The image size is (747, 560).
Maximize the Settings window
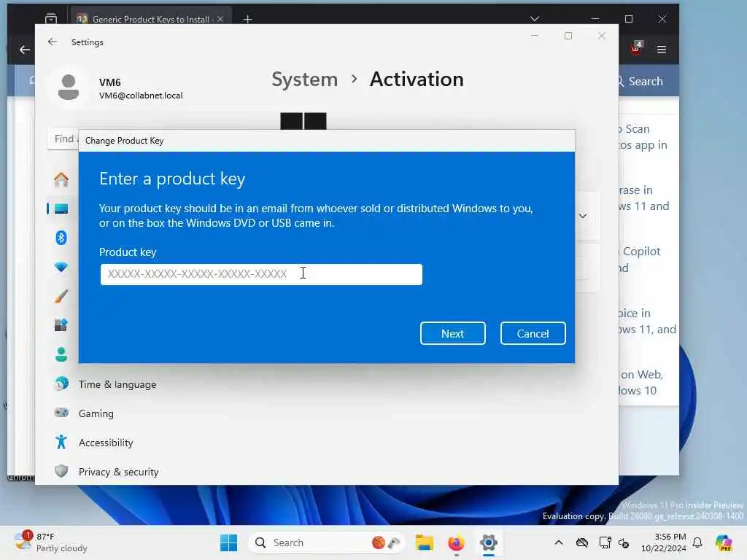(568, 36)
